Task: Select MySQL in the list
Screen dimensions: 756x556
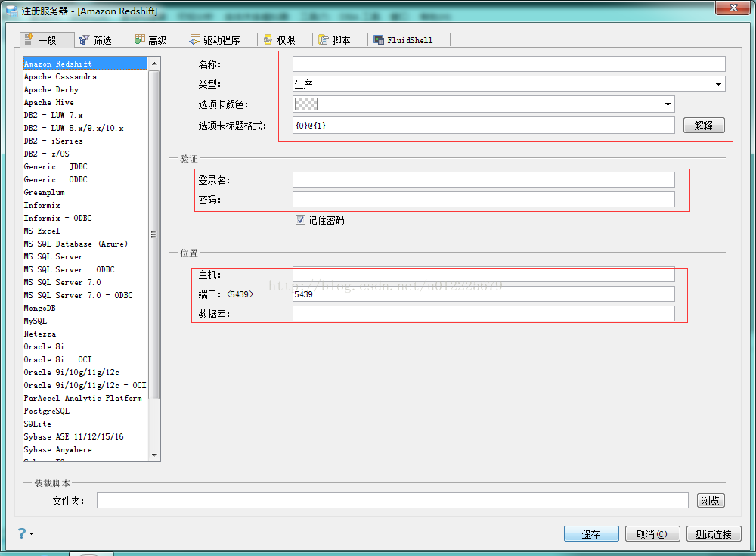Action: click(x=85, y=321)
